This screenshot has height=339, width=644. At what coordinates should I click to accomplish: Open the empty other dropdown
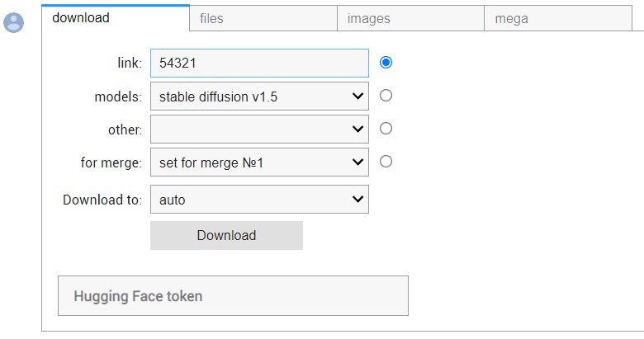coord(259,129)
